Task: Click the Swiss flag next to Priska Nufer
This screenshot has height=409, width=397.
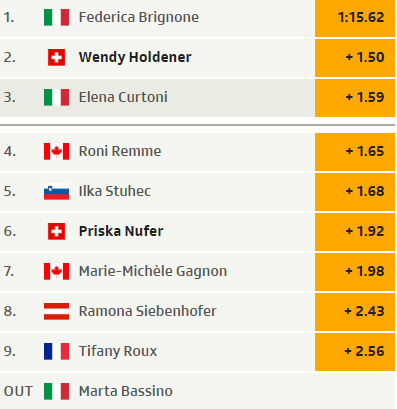Action: point(56,231)
